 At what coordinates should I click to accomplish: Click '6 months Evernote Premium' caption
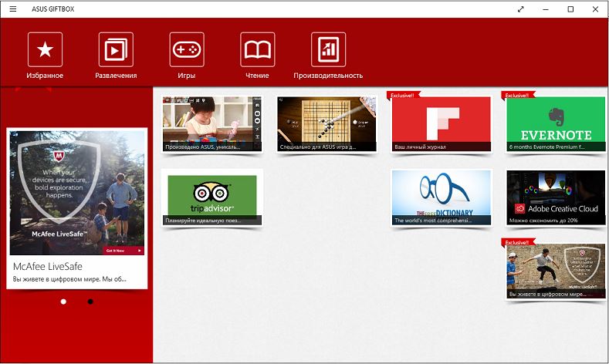pyautogui.click(x=546, y=147)
